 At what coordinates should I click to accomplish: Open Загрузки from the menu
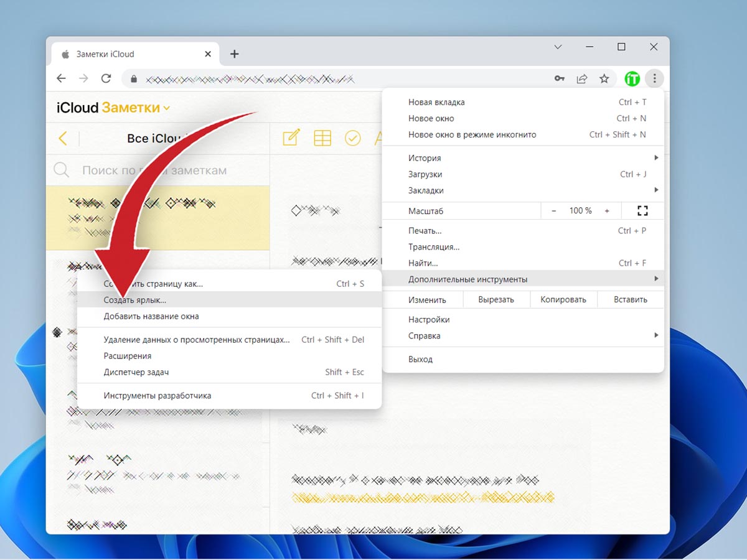pyautogui.click(x=523, y=174)
